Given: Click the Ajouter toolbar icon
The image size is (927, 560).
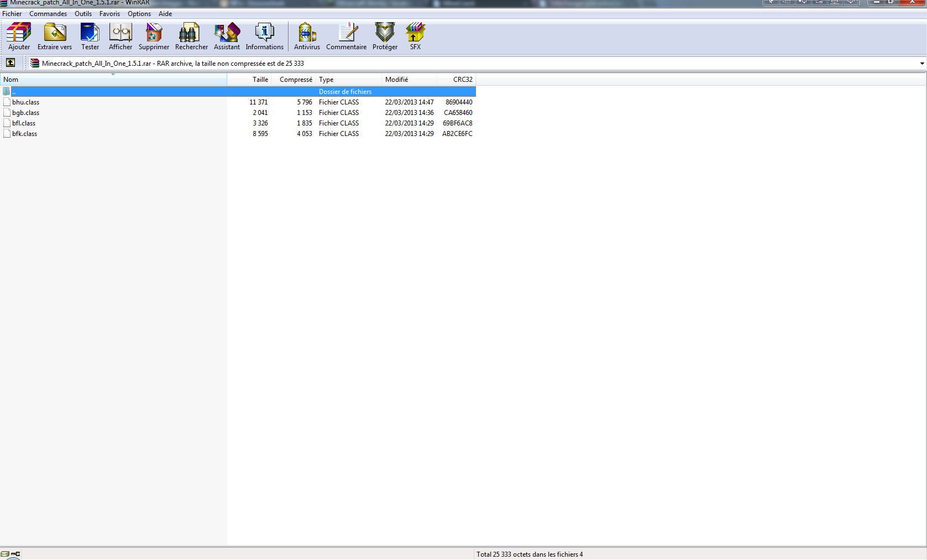Looking at the screenshot, I should tap(19, 36).
